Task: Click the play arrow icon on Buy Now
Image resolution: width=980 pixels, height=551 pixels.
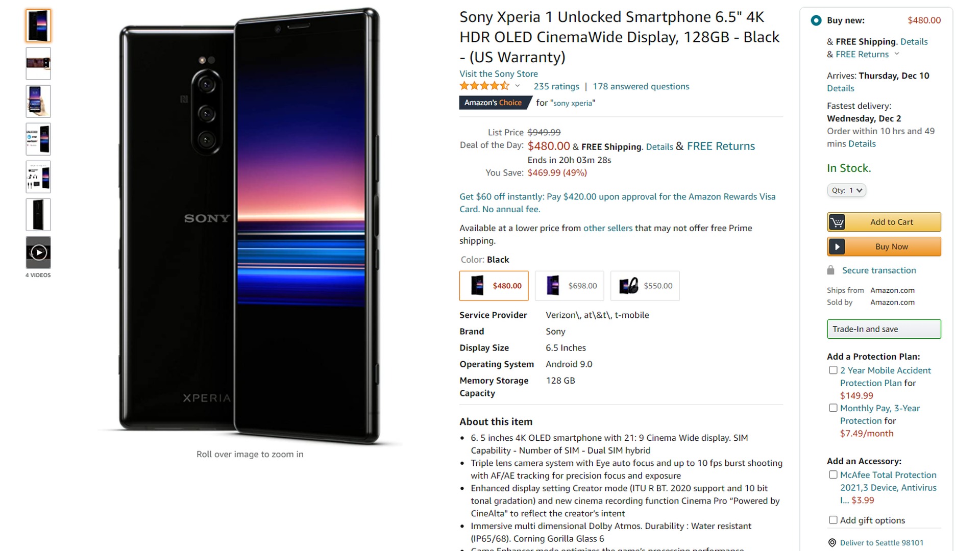Action: click(837, 247)
